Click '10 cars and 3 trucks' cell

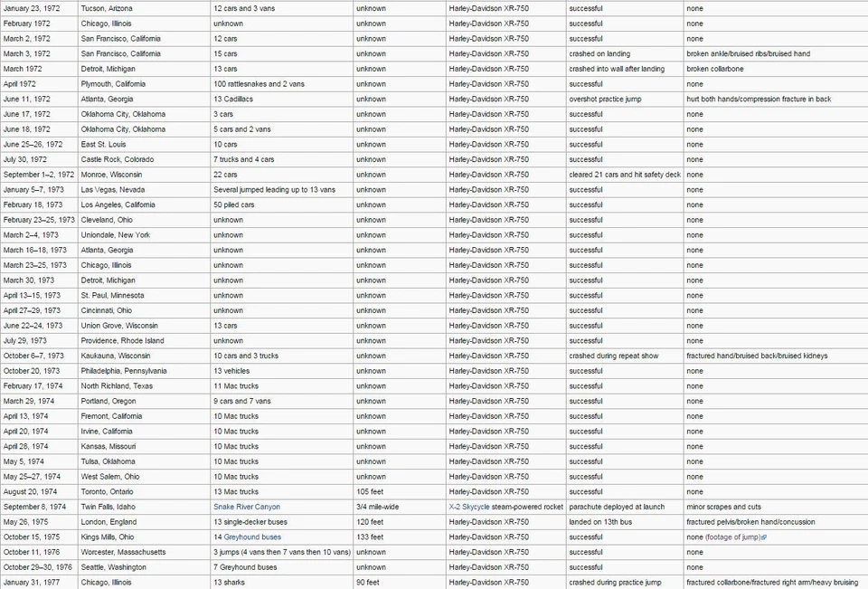[x=282, y=356]
